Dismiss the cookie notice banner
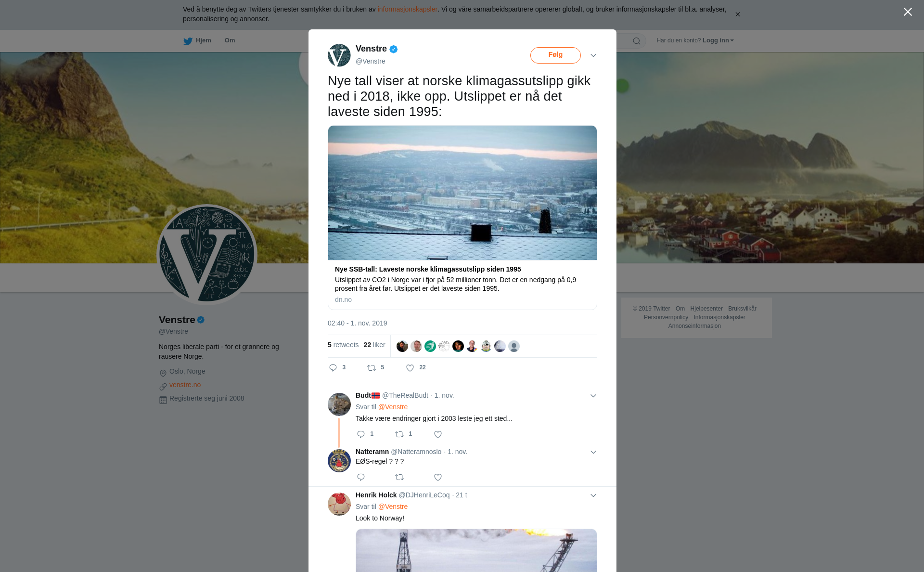The width and height of the screenshot is (924, 572). pos(737,14)
